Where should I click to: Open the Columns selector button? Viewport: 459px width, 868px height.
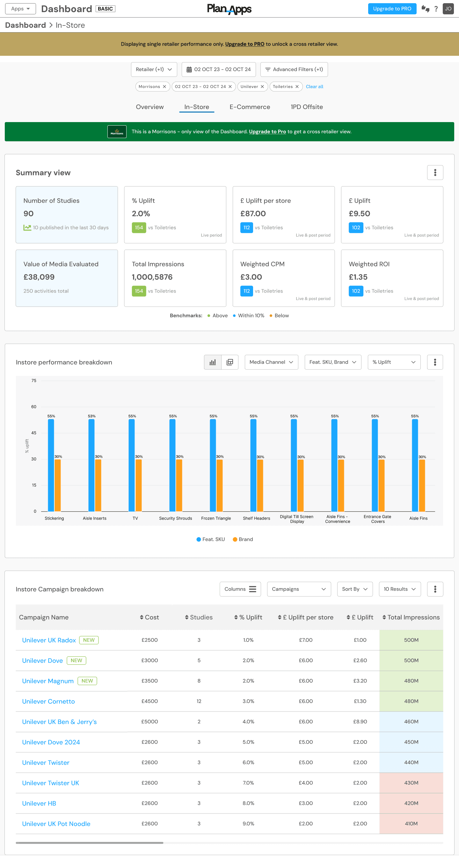[x=240, y=589]
